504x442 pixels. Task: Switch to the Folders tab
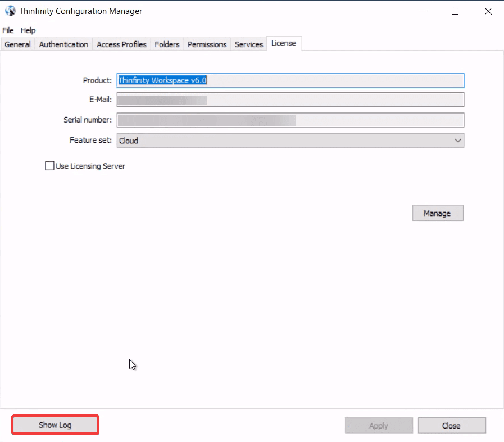(167, 44)
